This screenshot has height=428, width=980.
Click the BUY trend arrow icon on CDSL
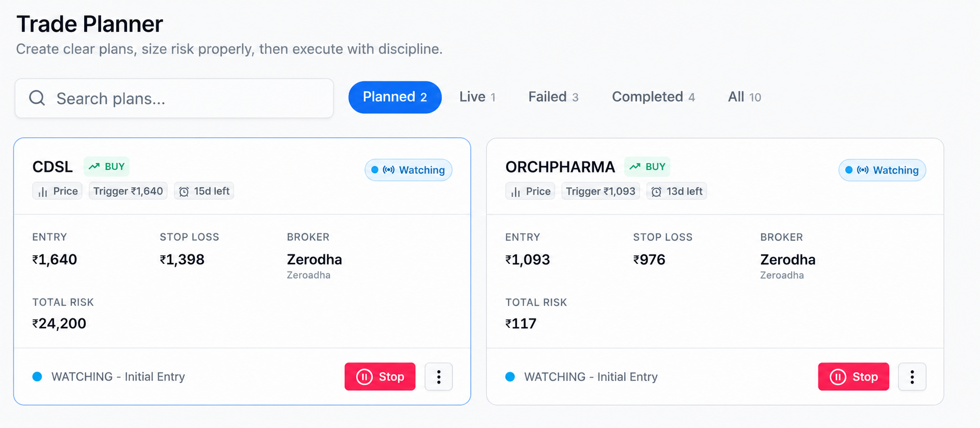94,166
